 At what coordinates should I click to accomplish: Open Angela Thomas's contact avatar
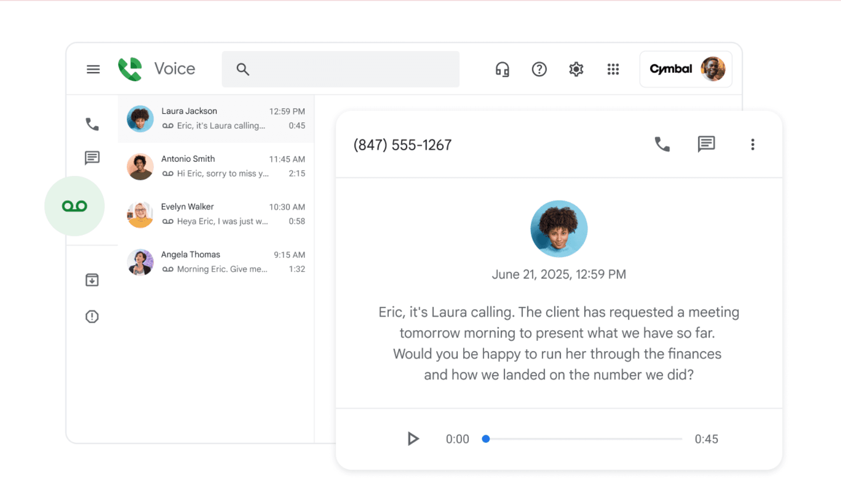pos(140,262)
